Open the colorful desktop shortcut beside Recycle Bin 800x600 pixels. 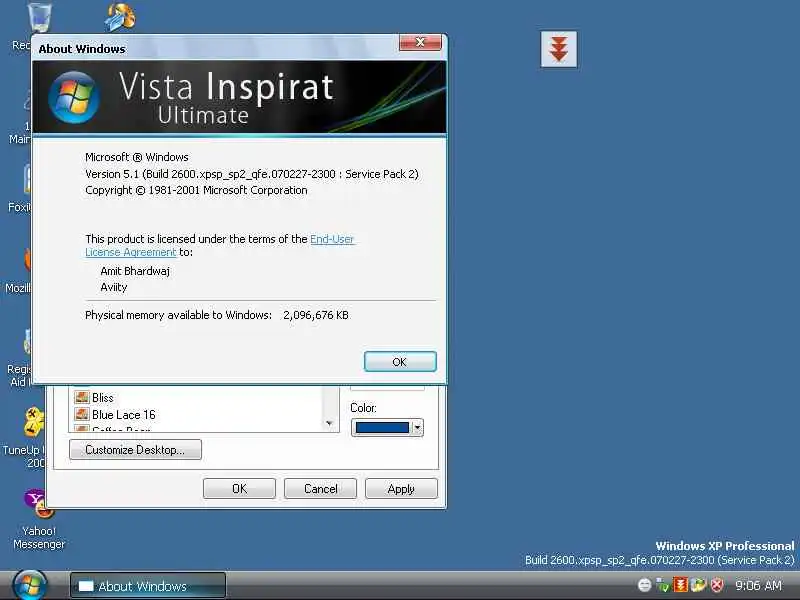click(x=120, y=17)
